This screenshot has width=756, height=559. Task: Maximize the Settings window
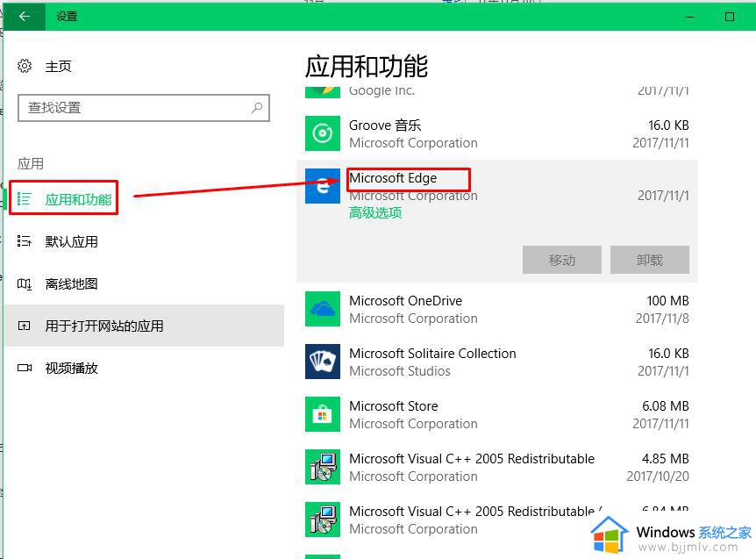[730, 17]
